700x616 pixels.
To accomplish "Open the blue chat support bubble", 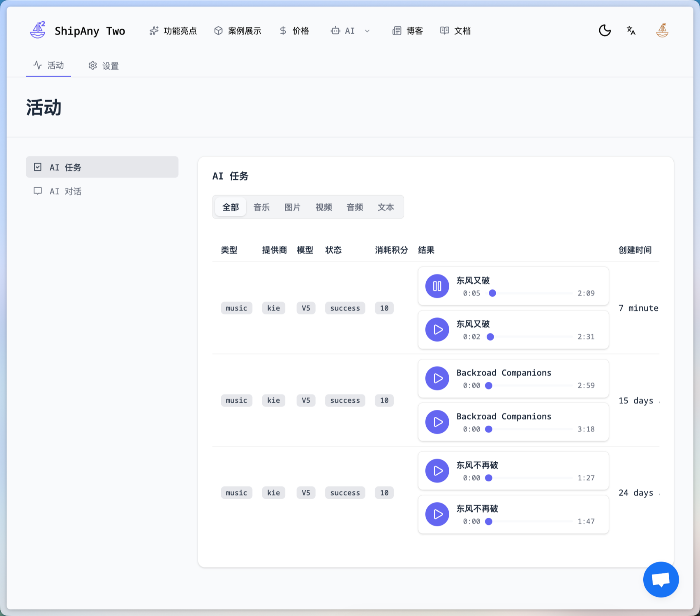I will pyautogui.click(x=661, y=579).
